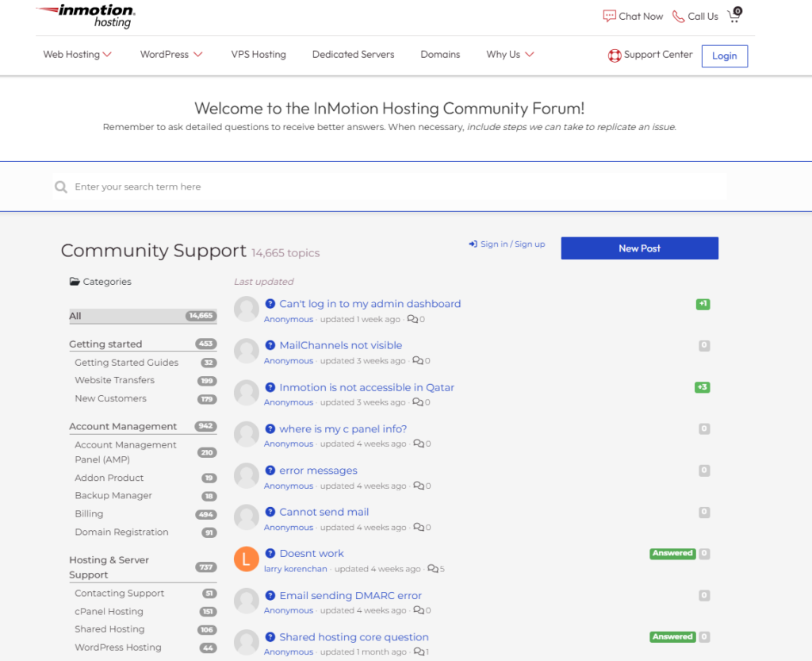Select the Hosting & Server Support category
812x661 pixels.
[x=143, y=567]
